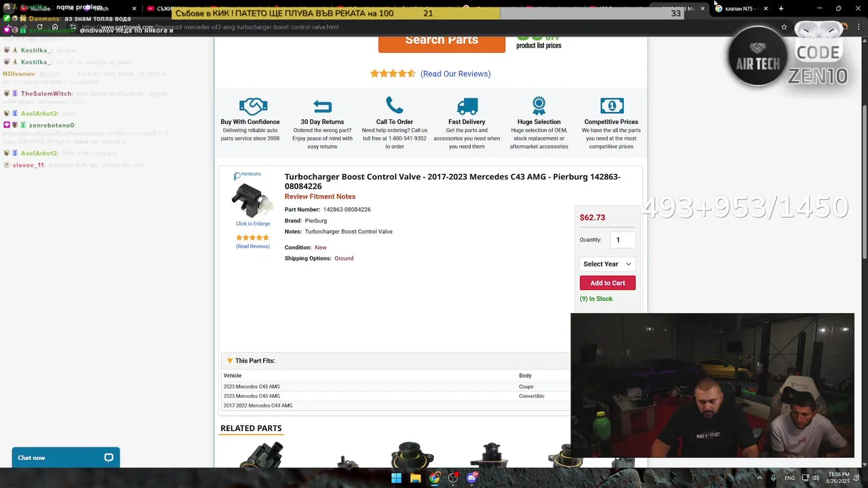Click the (9) In Stock text
The height and width of the screenshot is (488, 868).
click(596, 299)
